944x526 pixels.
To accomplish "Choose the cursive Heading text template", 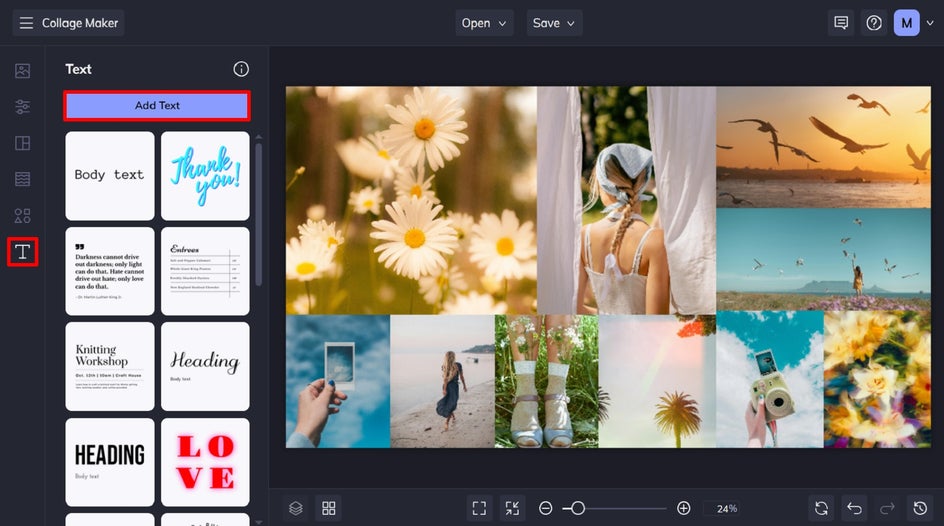I will coord(205,367).
